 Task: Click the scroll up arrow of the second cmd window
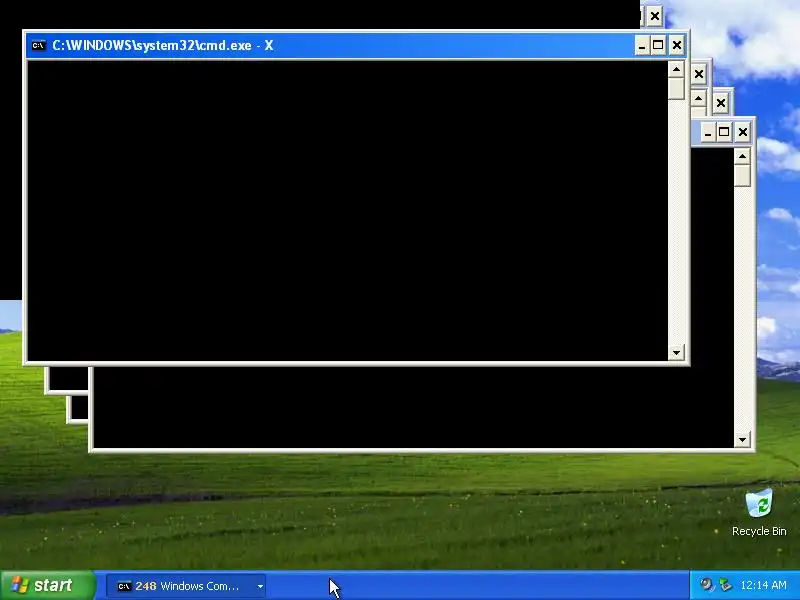coord(742,156)
